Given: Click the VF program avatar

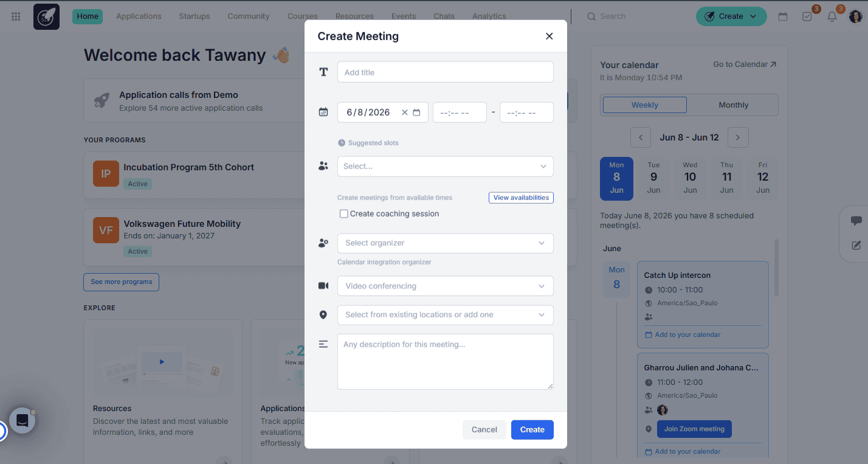Looking at the screenshot, I should tap(106, 230).
